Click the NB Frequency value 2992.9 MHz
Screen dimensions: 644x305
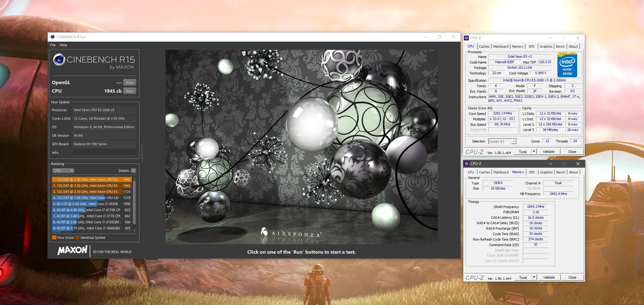click(x=558, y=194)
